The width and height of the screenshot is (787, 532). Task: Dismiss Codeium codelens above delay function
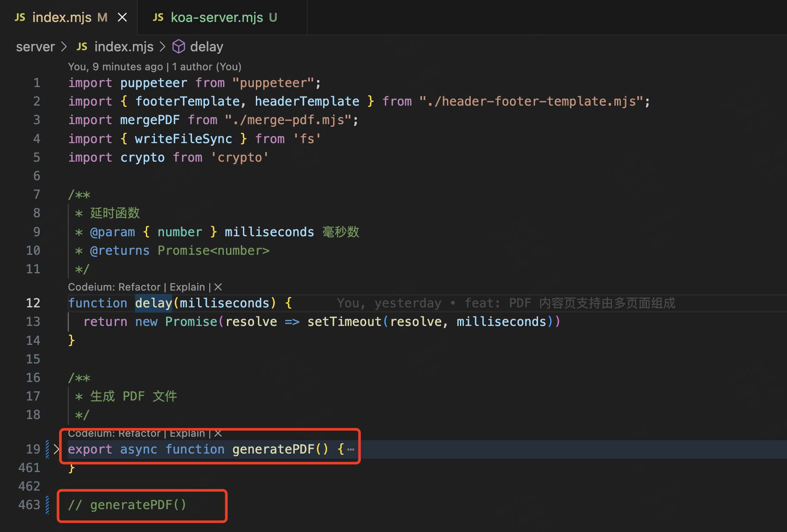[x=218, y=287]
